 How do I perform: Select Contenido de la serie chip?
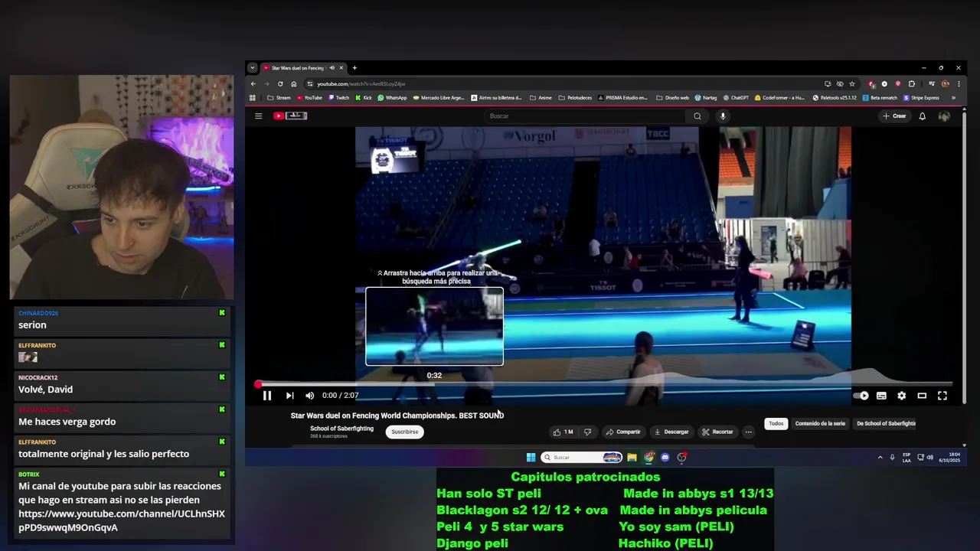pyautogui.click(x=820, y=423)
